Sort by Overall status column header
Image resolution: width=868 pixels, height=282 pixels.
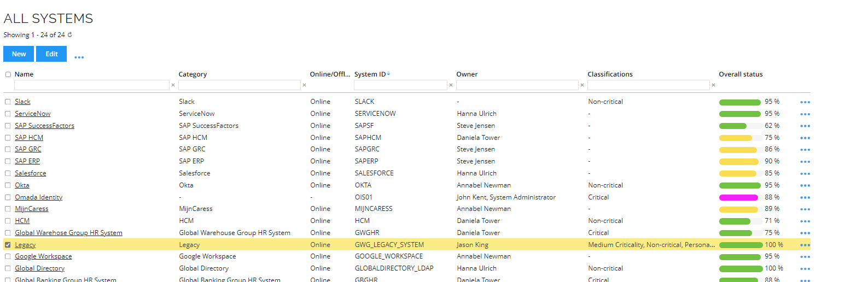click(741, 74)
